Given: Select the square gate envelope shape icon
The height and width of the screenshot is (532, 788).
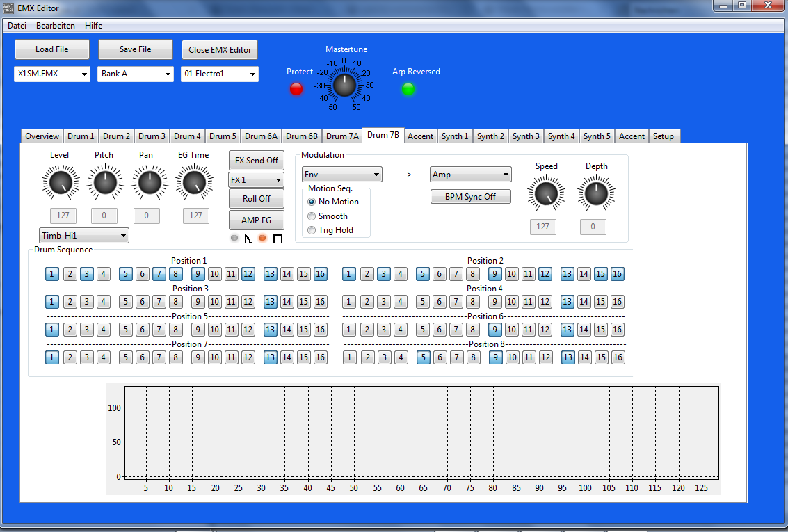Looking at the screenshot, I should [x=278, y=239].
